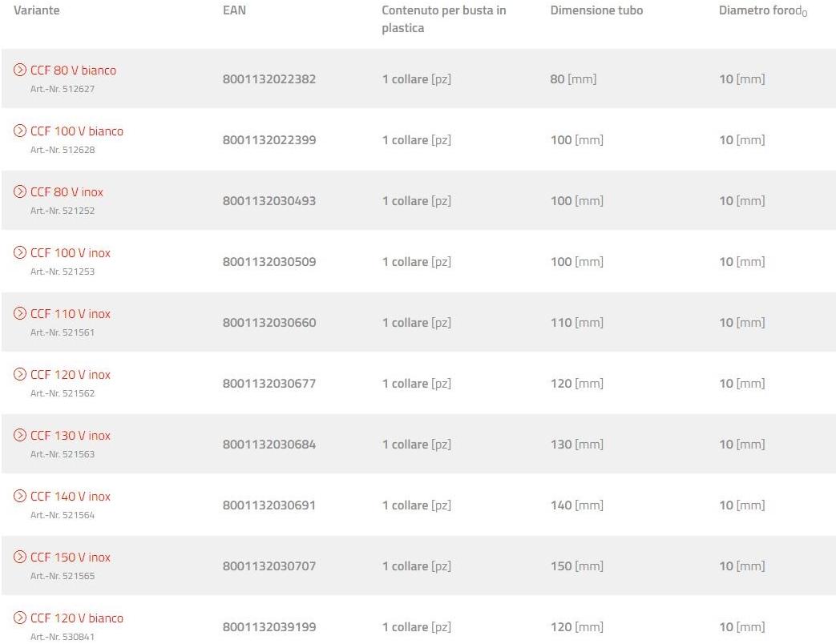Viewport: 836px width, 644px height.
Task: Click the circled arrow icon next to CCF 100 V inox
Action: 20,253
